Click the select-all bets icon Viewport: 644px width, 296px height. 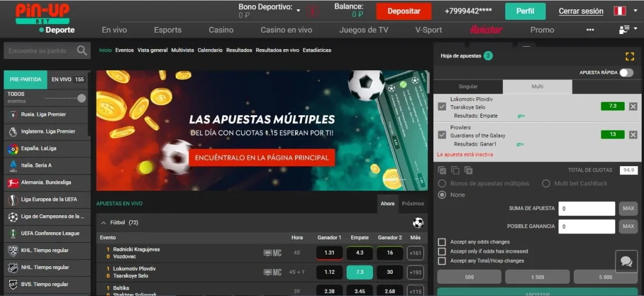tap(442, 170)
